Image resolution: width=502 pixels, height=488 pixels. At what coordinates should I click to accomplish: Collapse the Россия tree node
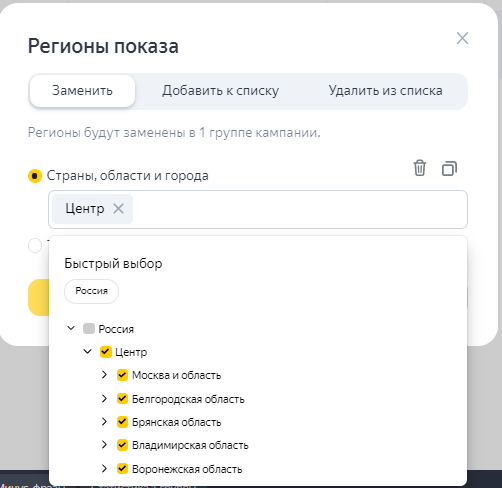[x=71, y=328]
